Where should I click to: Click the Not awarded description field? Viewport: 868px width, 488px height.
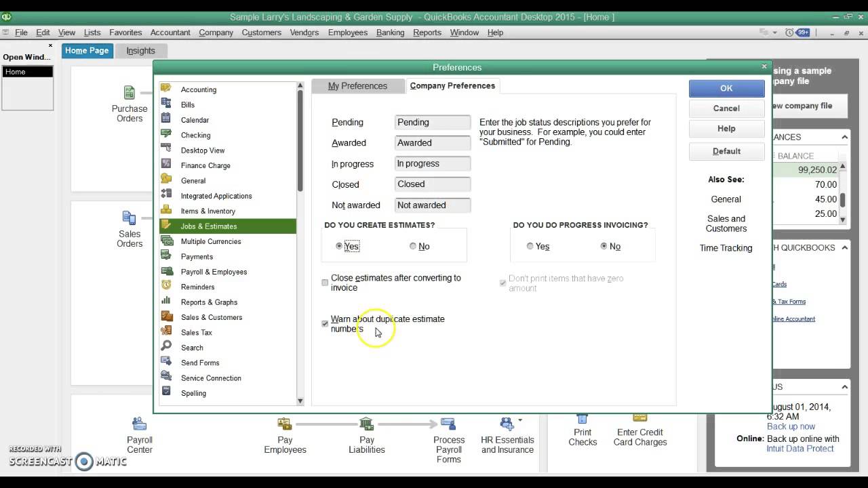click(433, 205)
